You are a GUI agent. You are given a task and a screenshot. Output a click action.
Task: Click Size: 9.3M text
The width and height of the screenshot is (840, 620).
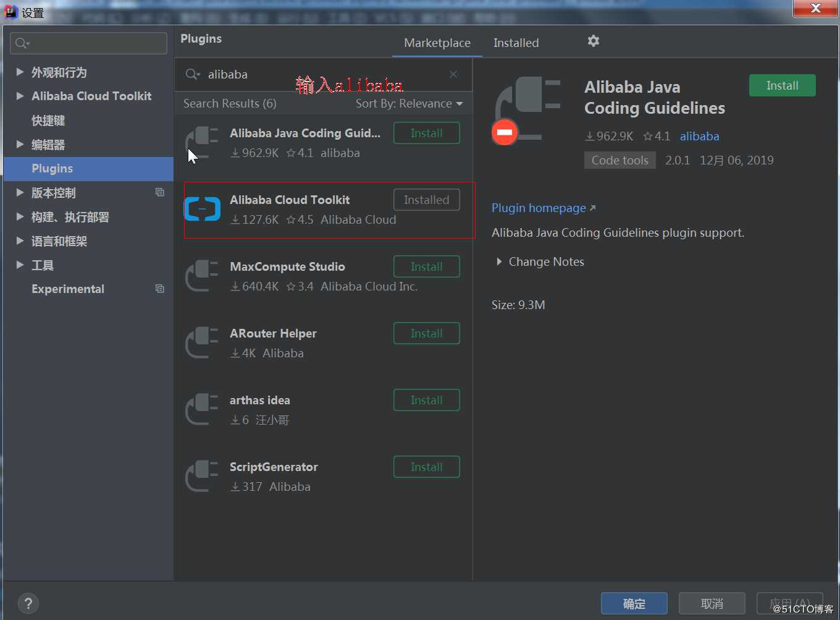click(x=518, y=305)
